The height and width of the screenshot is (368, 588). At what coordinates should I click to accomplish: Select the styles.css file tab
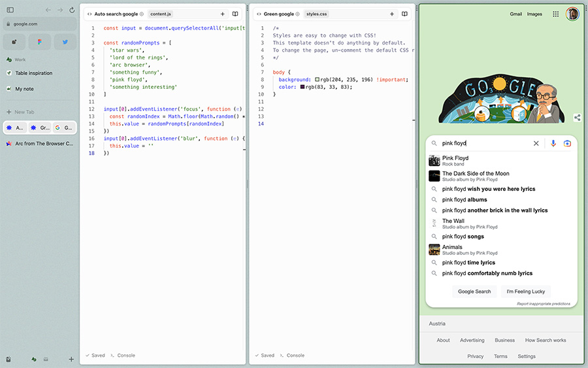click(316, 14)
